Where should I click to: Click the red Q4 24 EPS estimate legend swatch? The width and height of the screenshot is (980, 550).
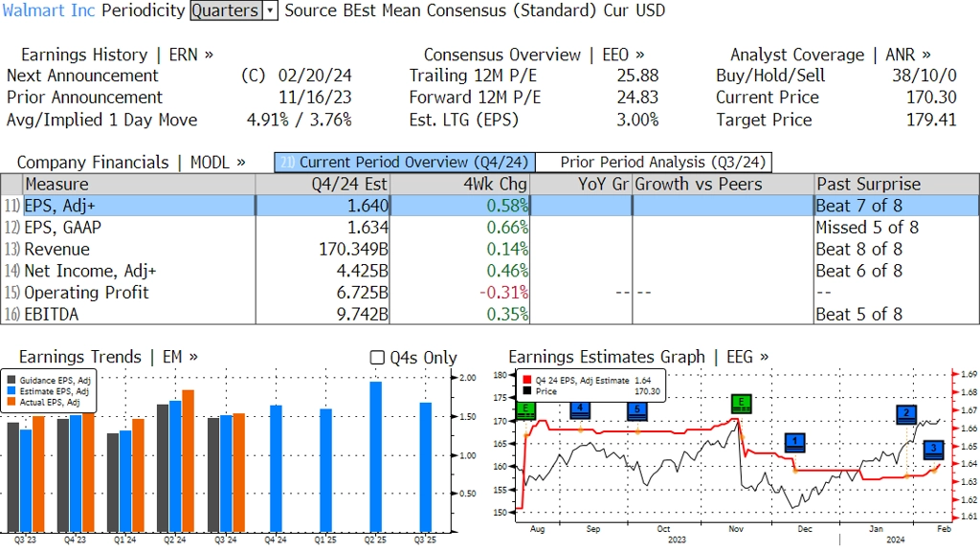[x=527, y=380]
